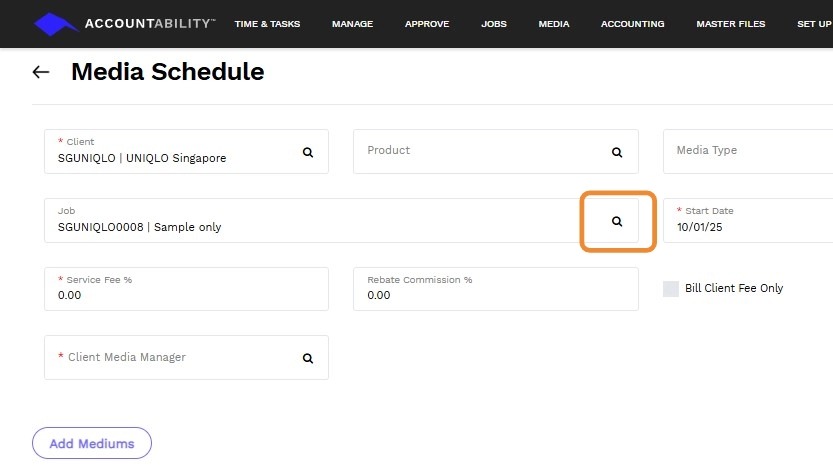The width and height of the screenshot is (833, 466).
Task: Open the Set Up menu
Action: [814, 24]
